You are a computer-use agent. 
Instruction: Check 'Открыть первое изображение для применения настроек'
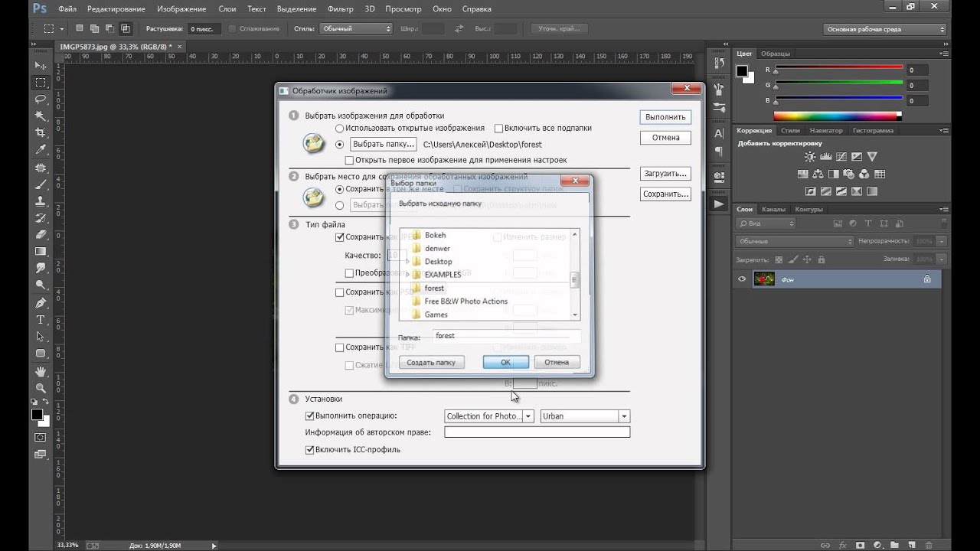point(349,161)
